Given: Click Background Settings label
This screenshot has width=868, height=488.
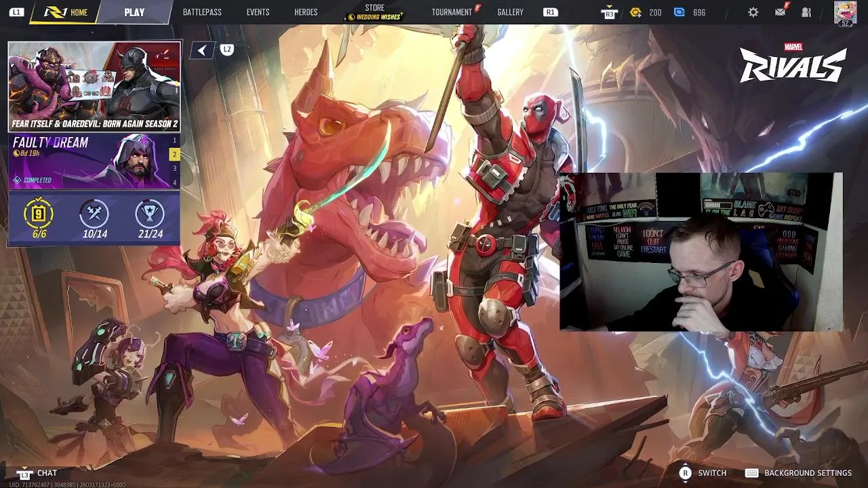Looking at the screenshot, I should tap(808, 473).
